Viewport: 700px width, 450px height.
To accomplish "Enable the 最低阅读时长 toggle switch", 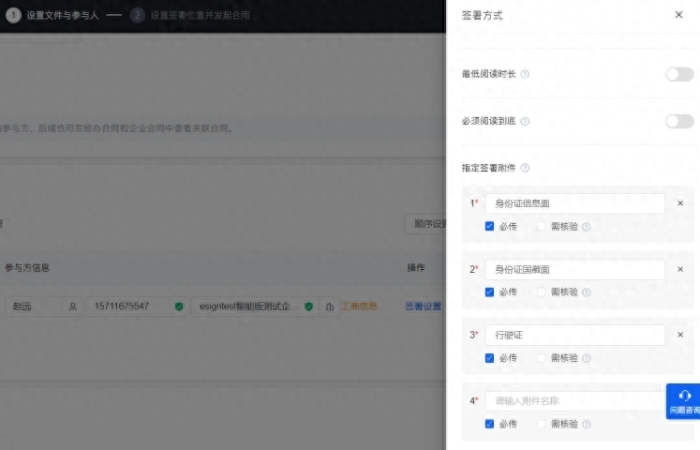I will (x=679, y=74).
